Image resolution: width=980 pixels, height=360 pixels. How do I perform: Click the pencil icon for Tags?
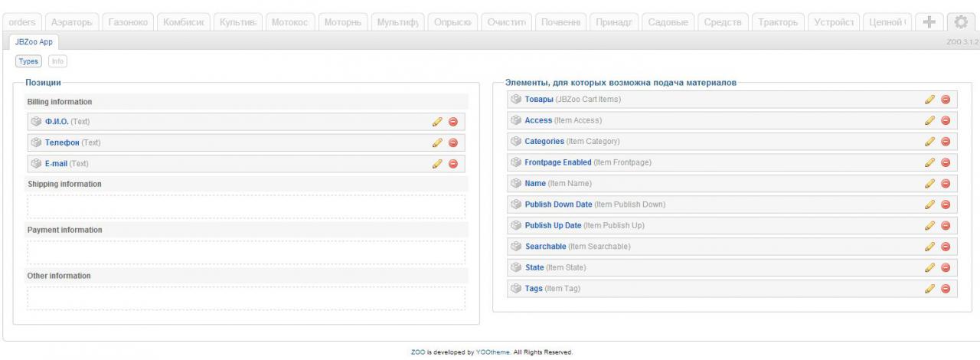click(929, 289)
